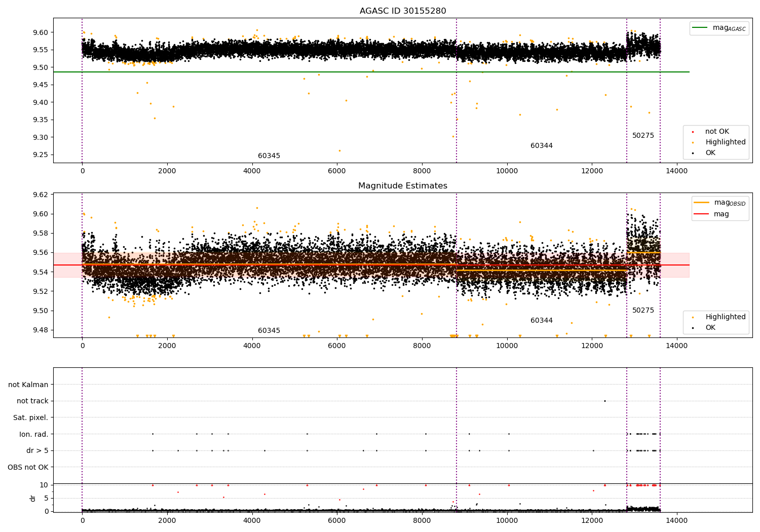760x532 pixels.
Task: Click y-tick 9.58 on the middle plot
Action: pyautogui.click(x=40, y=234)
